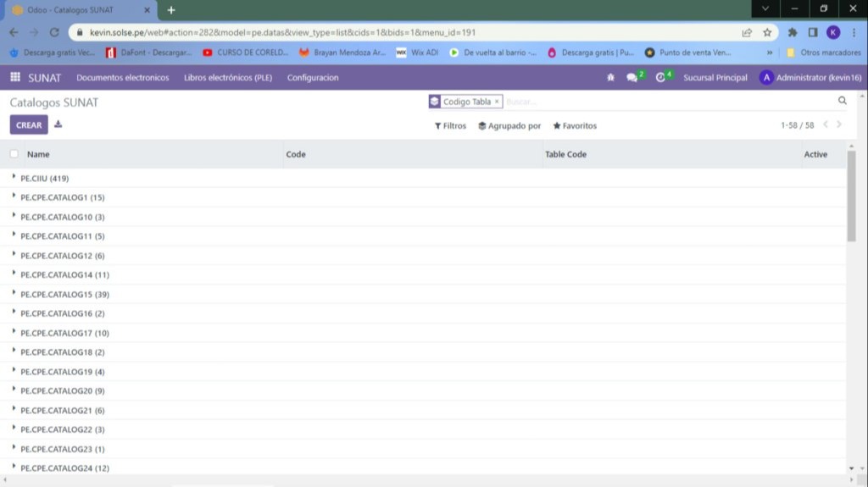Open the Documentos electronicos menu

[123, 78]
